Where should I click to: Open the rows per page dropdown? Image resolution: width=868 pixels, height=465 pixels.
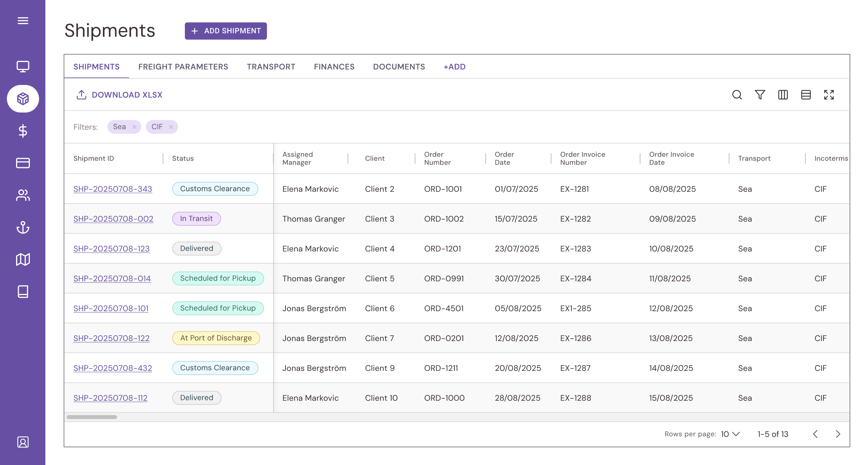point(729,434)
